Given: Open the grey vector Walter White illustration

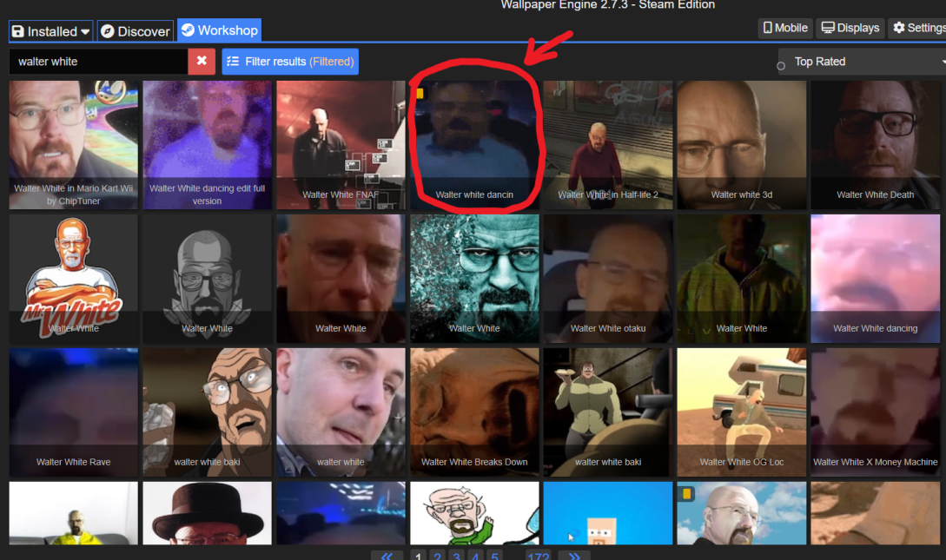Looking at the screenshot, I should click(x=207, y=279).
